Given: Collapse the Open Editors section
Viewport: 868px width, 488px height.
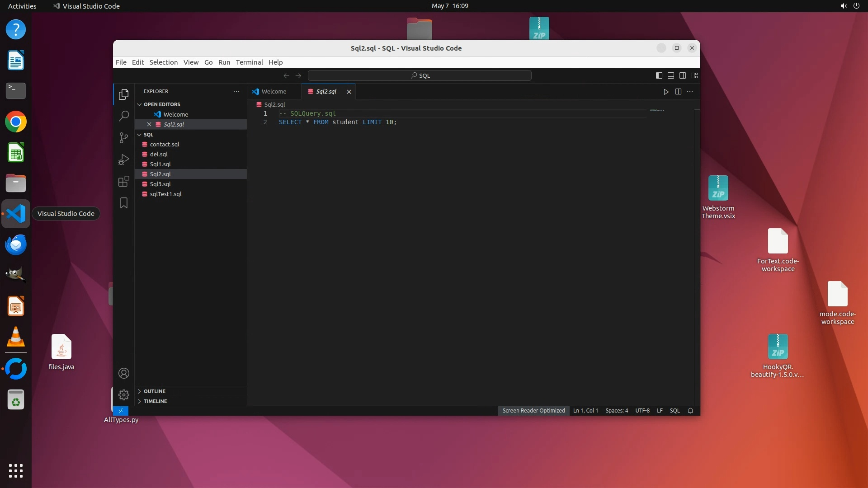Looking at the screenshot, I should click(161, 104).
